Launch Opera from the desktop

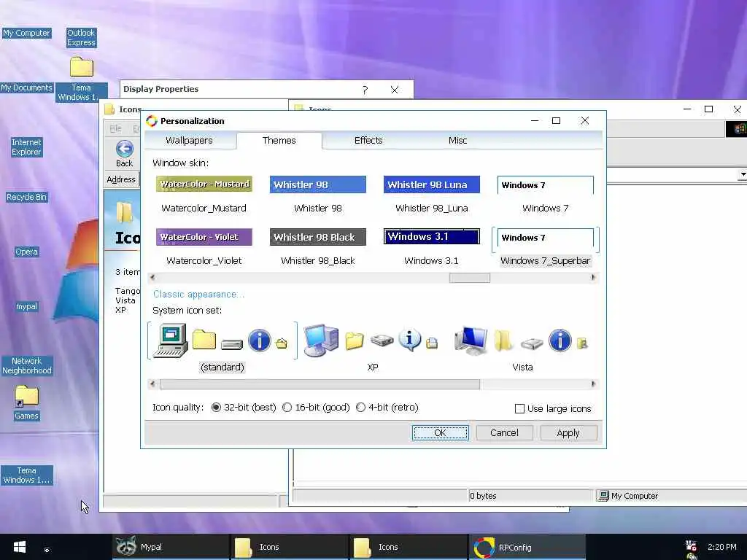click(26, 252)
